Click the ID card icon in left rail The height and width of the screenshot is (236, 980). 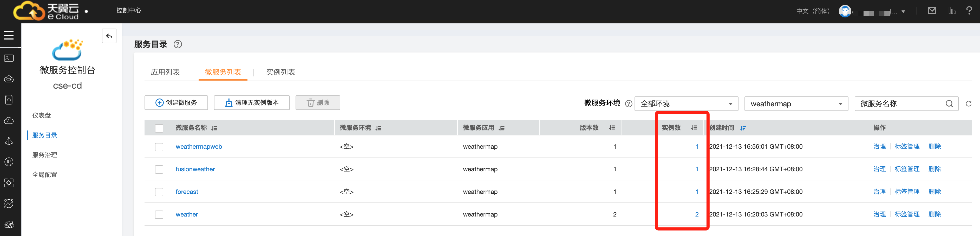(9, 58)
